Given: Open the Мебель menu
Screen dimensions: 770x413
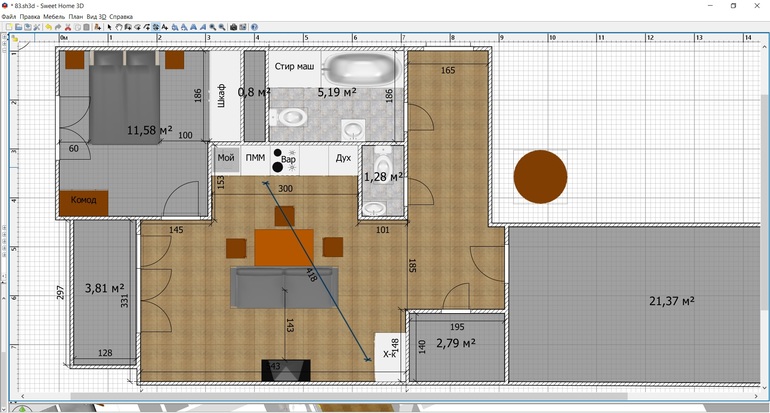Looking at the screenshot, I should click(x=53, y=17).
